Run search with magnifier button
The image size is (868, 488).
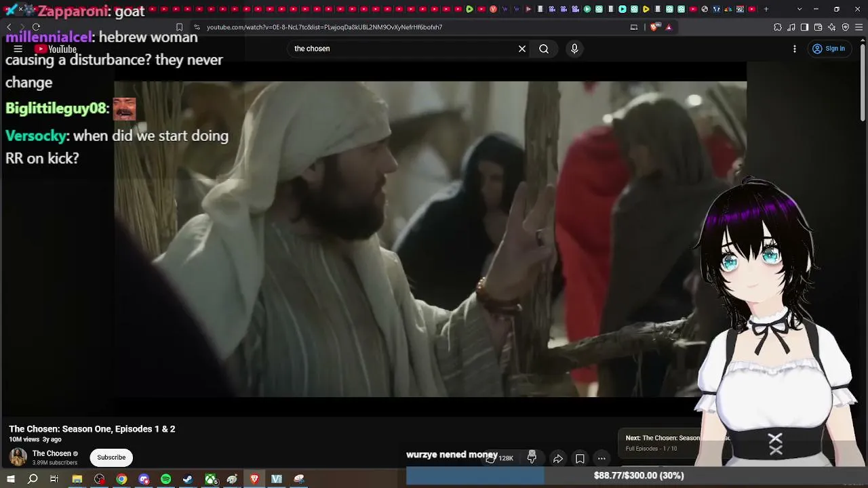click(x=544, y=49)
